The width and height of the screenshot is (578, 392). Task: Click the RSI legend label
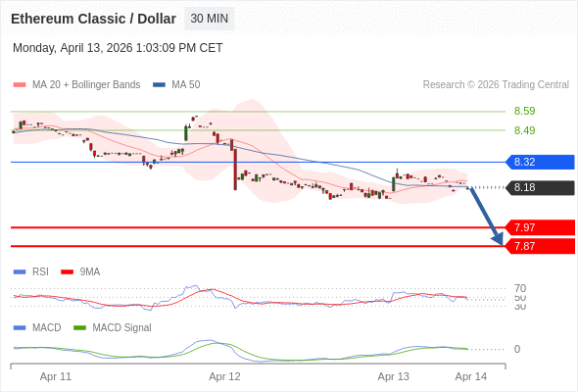pos(40,272)
